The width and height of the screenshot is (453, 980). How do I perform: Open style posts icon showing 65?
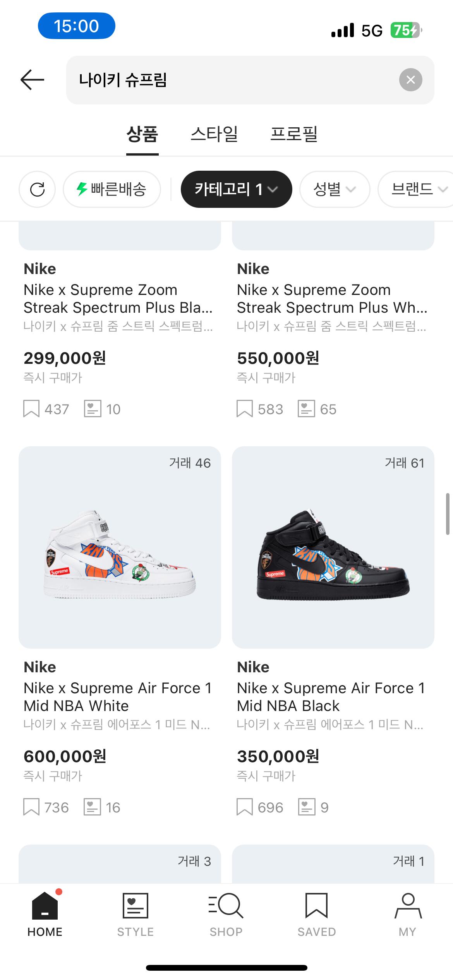(x=306, y=409)
